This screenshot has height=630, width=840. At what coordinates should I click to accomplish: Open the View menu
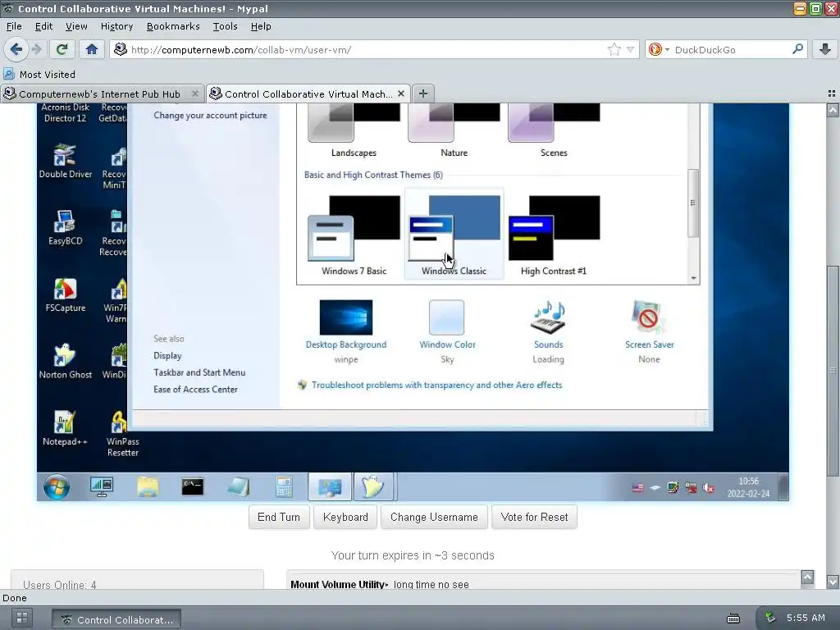pos(76,26)
